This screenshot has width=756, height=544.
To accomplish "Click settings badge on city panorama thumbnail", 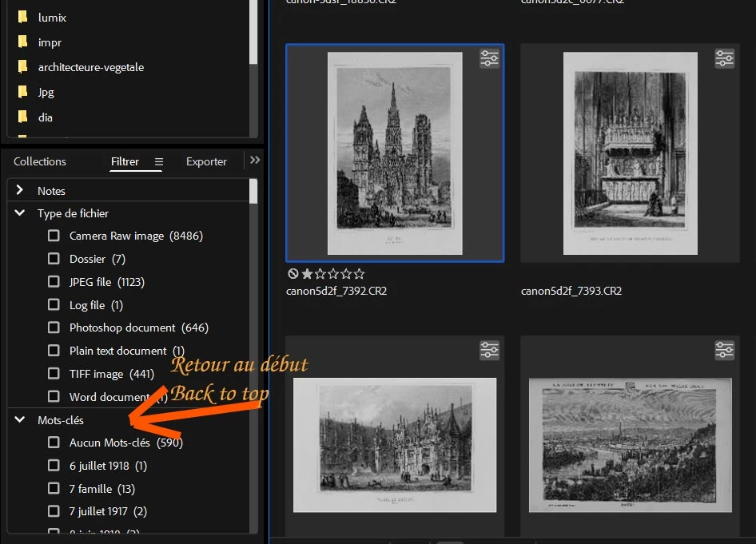I will (724, 350).
